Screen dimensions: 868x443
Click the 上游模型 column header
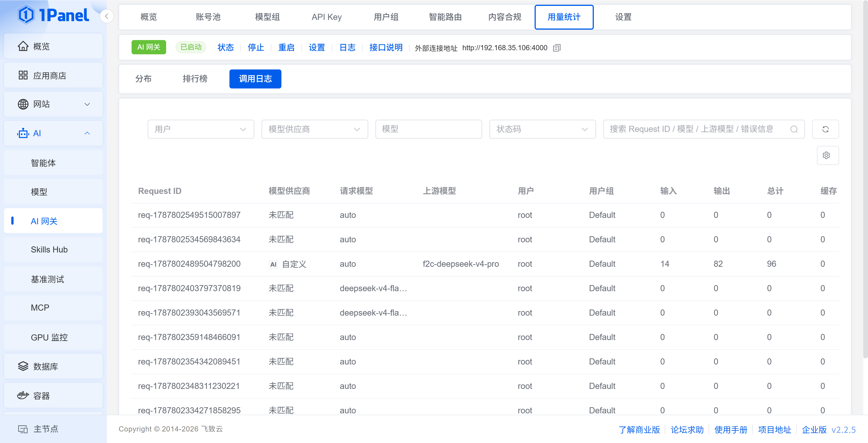click(439, 191)
